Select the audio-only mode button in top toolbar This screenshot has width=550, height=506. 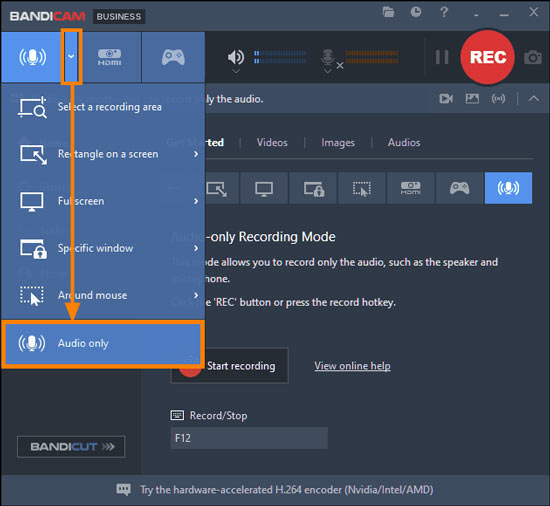(x=32, y=57)
